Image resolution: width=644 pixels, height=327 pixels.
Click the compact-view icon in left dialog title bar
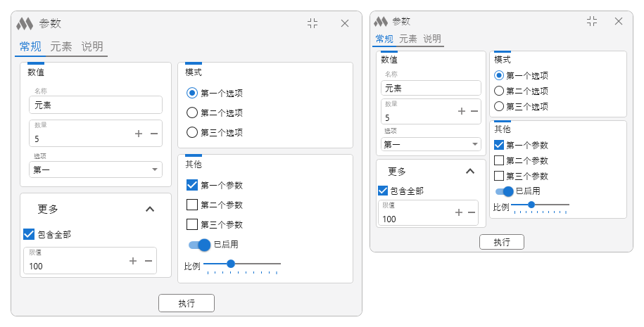click(312, 23)
